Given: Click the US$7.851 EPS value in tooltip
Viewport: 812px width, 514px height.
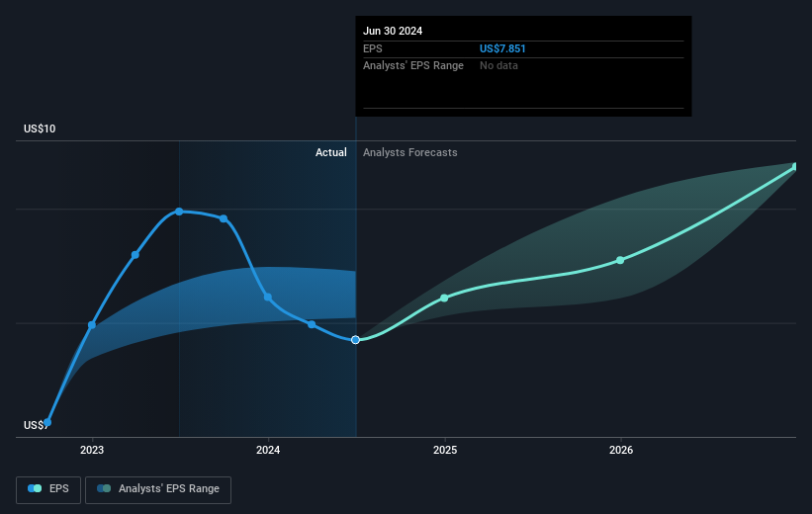Looking at the screenshot, I should 502,48.
